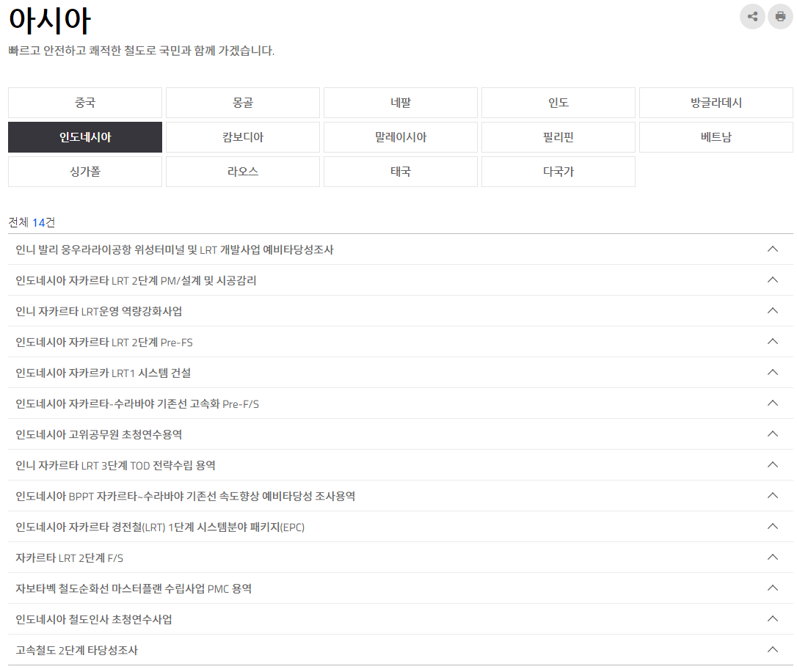This screenshot has height=672, width=797.
Task: Open 인니 발리 웅우라라이공항 위성터미널 project title
Action: [175, 249]
